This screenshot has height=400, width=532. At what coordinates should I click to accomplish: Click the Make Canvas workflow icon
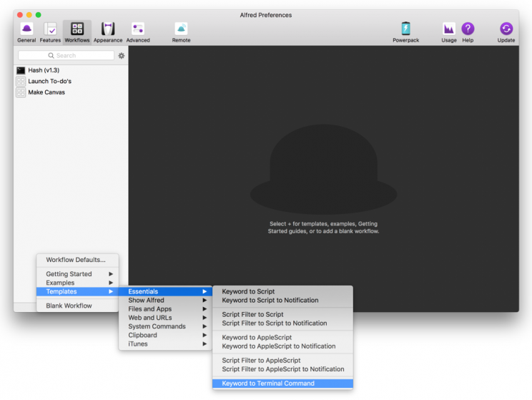pyautogui.click(x=21, y=92)
